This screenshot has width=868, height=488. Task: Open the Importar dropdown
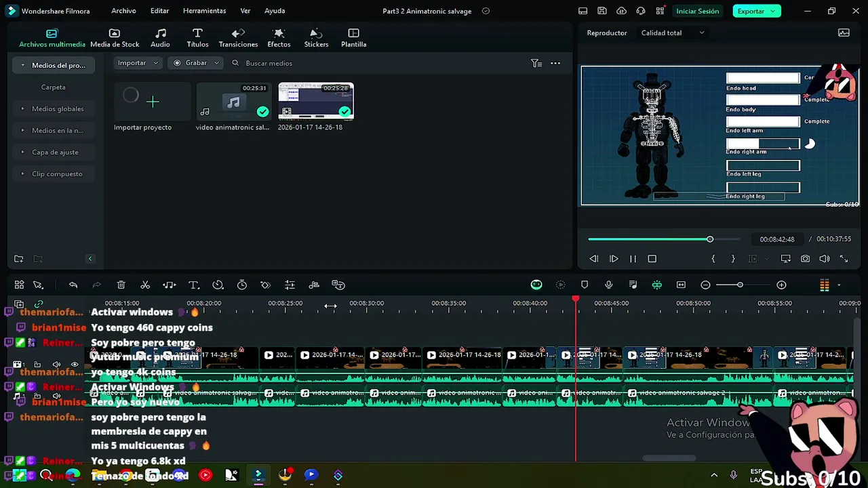click(x=138, y=63)
